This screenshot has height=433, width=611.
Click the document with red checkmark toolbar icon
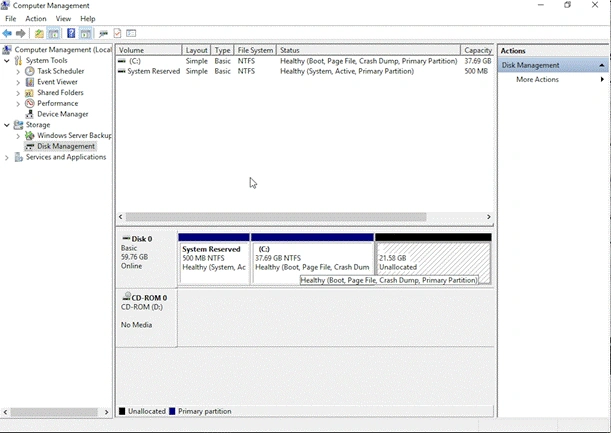click(117, 33)
